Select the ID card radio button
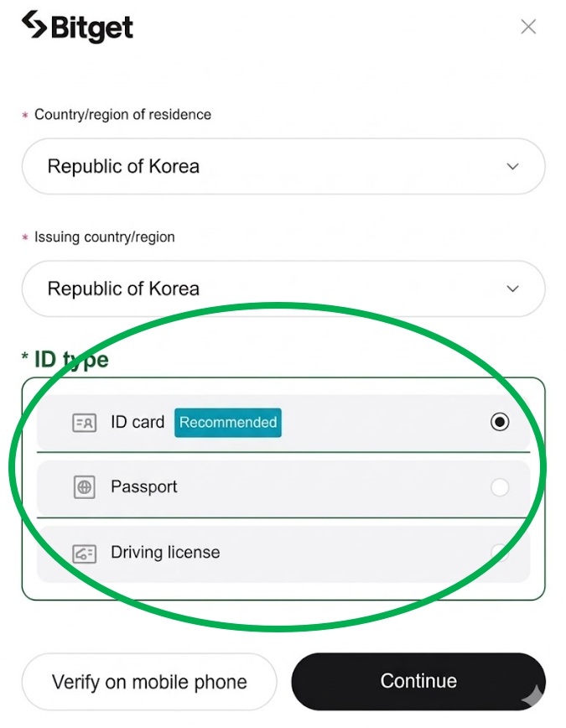566x728 pixels. click(x=500, y=422)
